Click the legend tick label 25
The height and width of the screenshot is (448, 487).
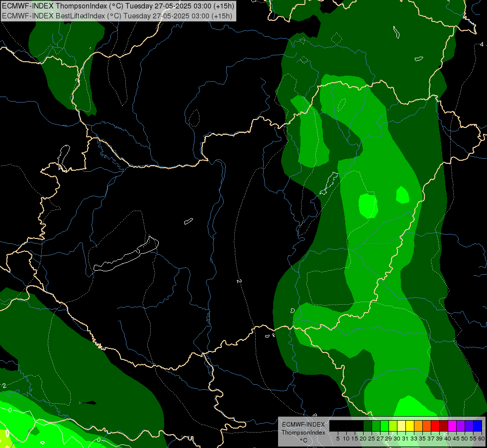coord(372,439)
